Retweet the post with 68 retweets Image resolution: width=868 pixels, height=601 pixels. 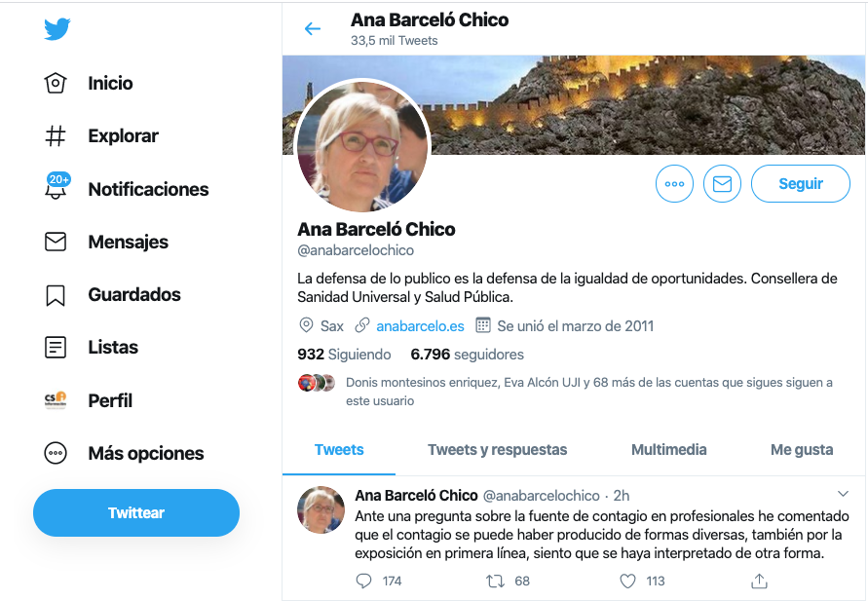tap(495, 581)
